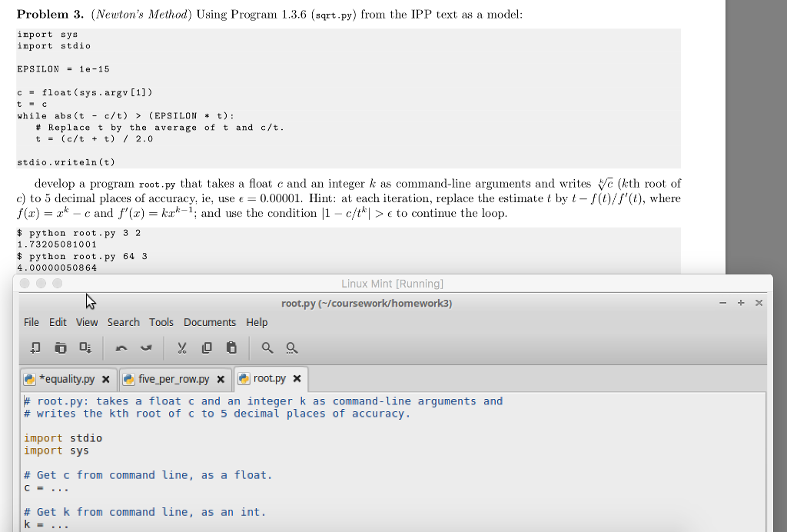Screen dimensions: 787x532
Task: Open the File menu
Action: click(30, 322)
